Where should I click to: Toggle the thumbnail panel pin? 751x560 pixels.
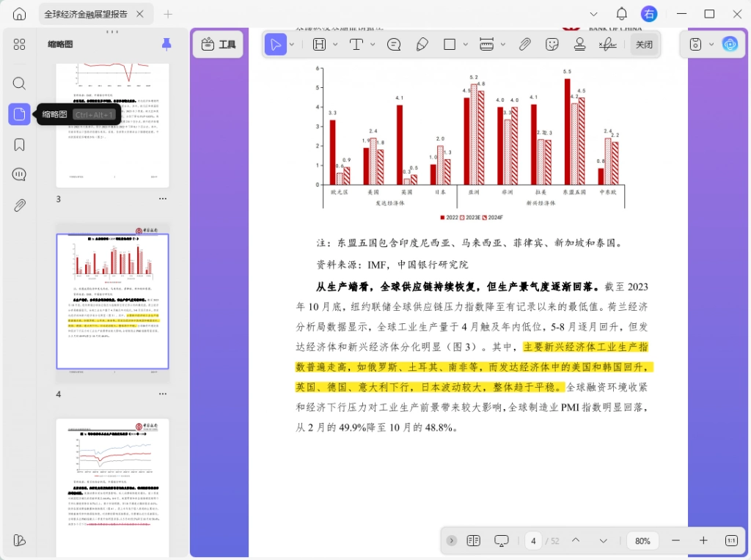pyautogui.click(x=166, y=44)
